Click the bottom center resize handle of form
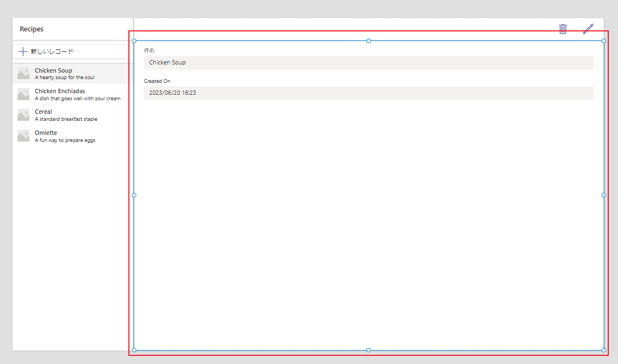 (368, 350)
